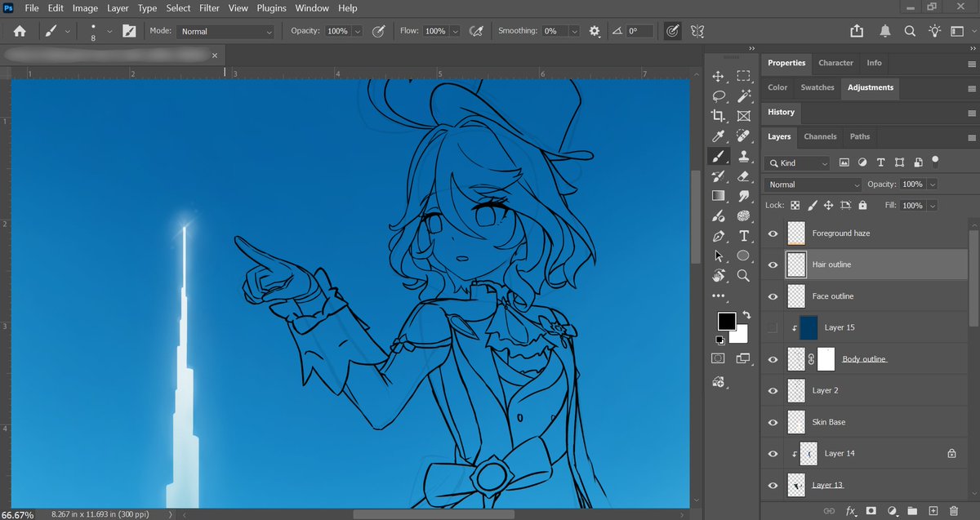Delete layer with trash icon

(954, 511)
